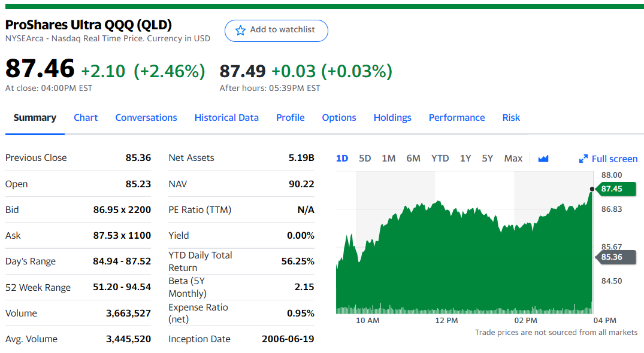Add QLD to watchlist
Screen dimensions: 644x353
(x=276, y=31)
